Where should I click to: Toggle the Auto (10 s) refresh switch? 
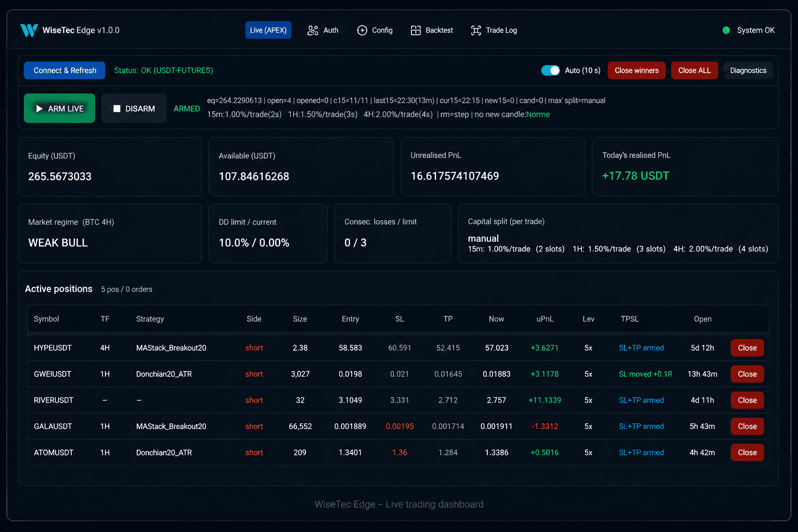pos(551,70)
